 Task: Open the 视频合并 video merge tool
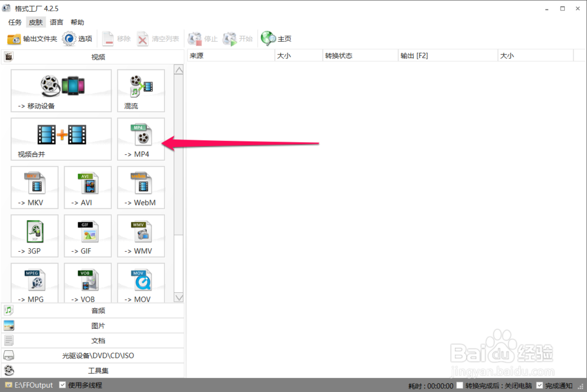point(62,139)
